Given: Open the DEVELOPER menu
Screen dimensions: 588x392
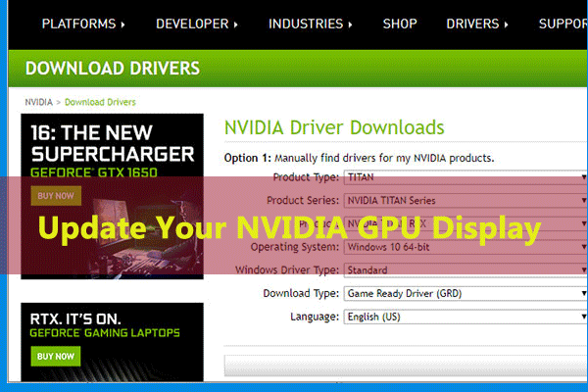Looking at the screenshot, I should pos(197,24).
